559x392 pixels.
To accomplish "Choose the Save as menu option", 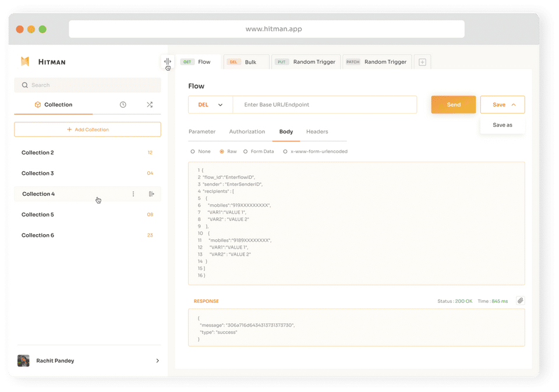I will 503,125.
